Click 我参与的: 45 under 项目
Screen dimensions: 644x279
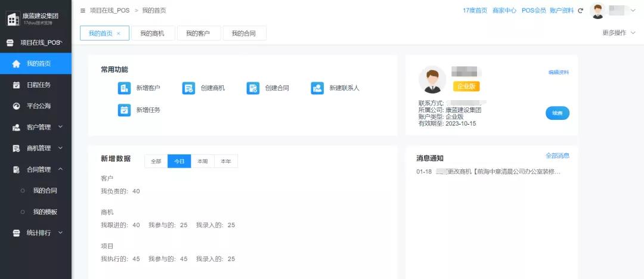point(168,259)
